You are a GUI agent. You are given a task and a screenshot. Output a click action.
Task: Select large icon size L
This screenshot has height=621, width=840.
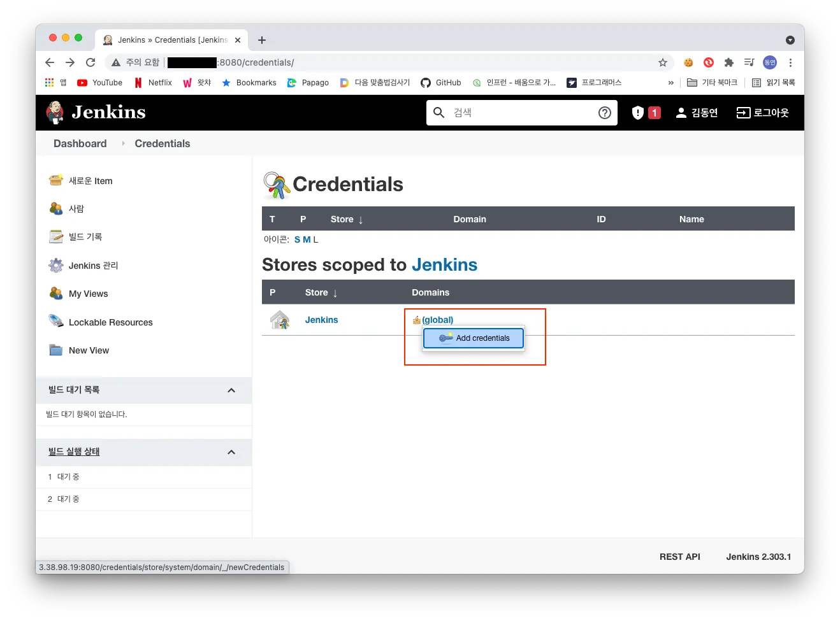click(x=315, y=239)
